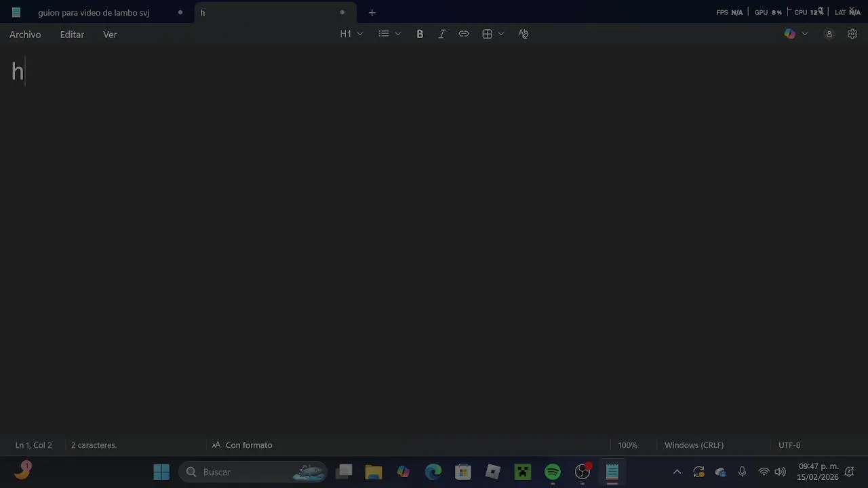
Task: Open Microsoft Edge from the taskbar
Action: [433, 472]
